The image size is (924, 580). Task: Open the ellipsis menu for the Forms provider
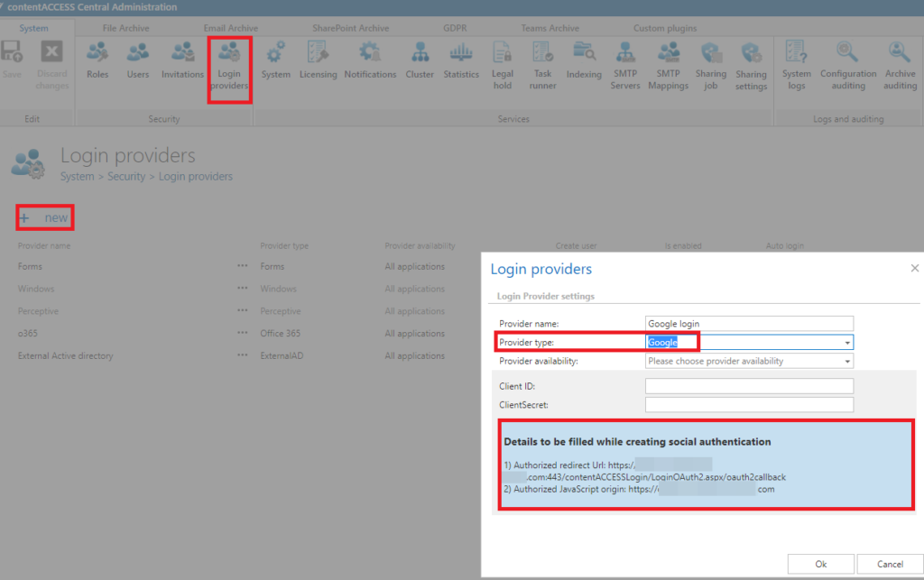click(x=242, y=266)
